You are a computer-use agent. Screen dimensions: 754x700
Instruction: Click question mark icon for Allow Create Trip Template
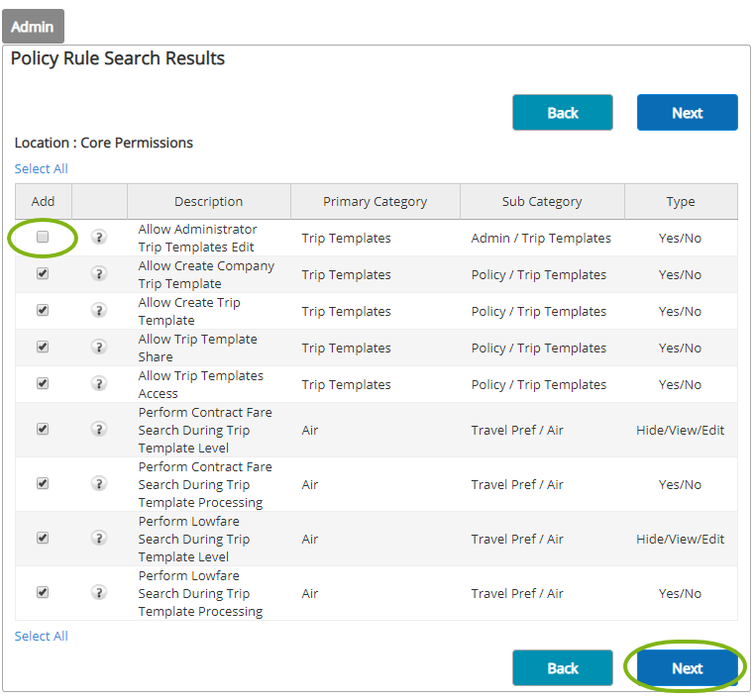(99, 311)
